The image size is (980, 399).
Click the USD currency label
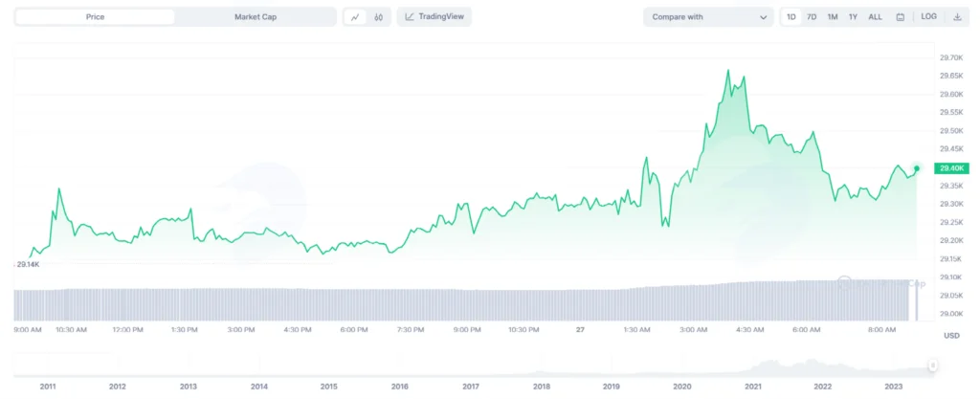[x=951, y=336]
